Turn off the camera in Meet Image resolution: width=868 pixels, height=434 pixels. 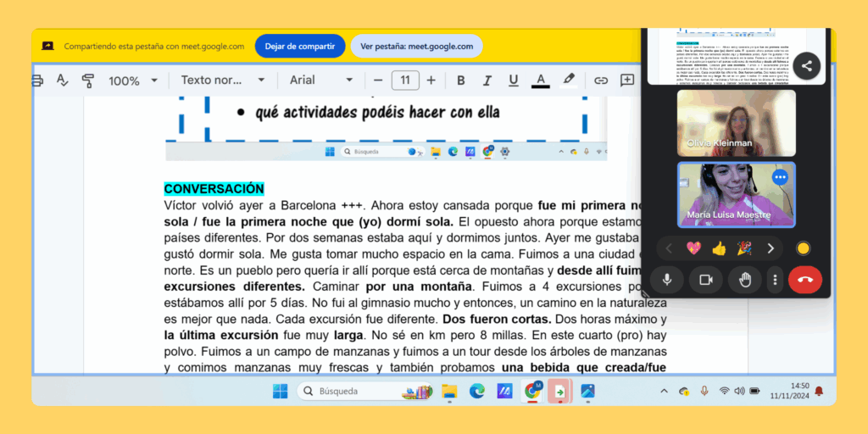(705, 280)
